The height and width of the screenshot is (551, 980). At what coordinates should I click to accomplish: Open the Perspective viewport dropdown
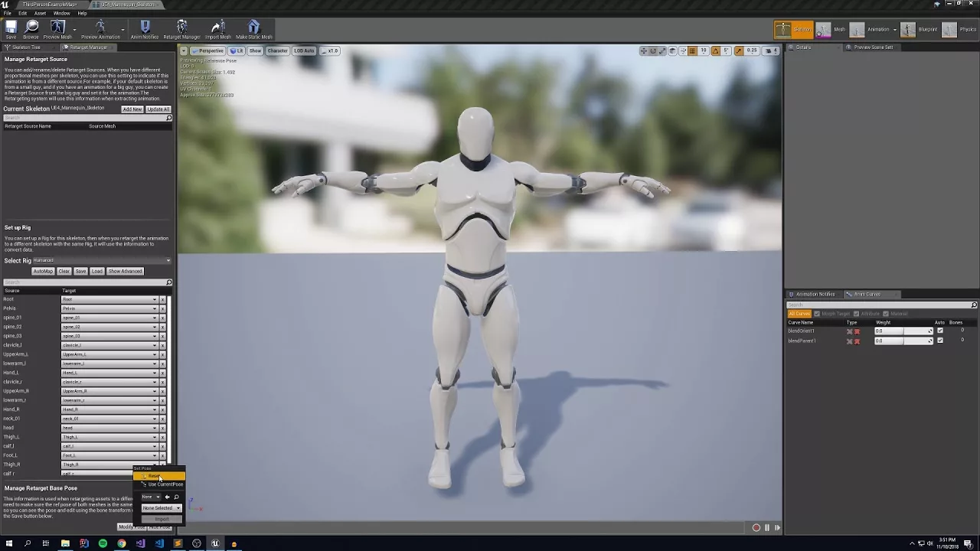click(207, 51)
